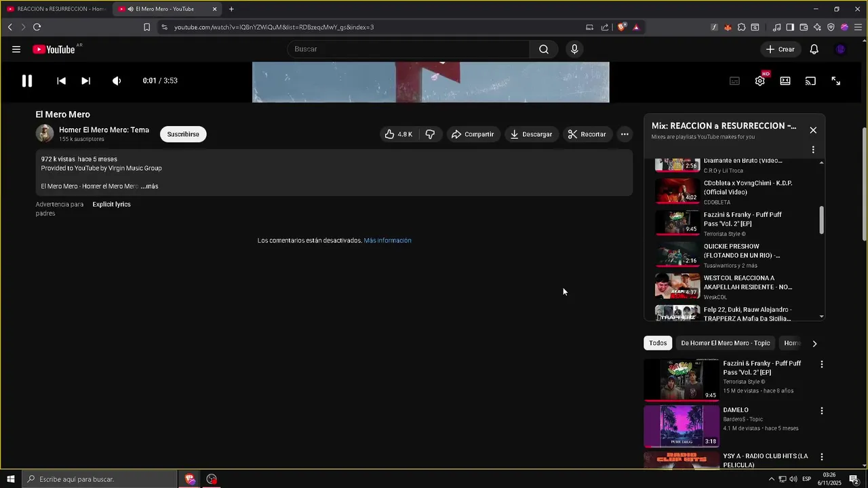The image size is (868, 488).
Task: Open the account avatar menu
Action: click(x=841, y=49)
